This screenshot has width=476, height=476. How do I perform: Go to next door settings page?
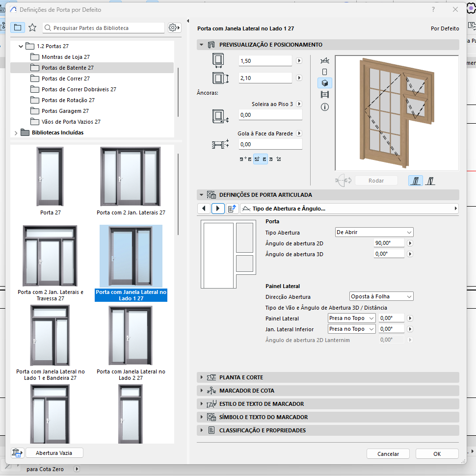point(218,209)
